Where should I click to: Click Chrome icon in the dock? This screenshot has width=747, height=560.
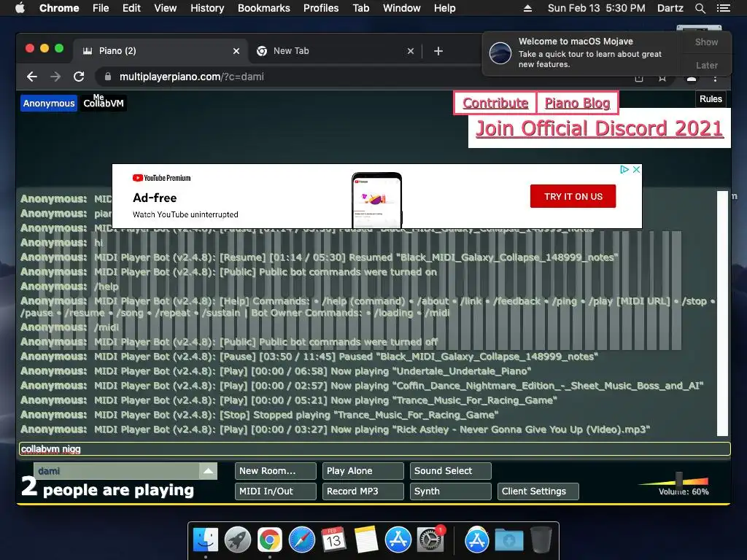[x=270, y=540]
